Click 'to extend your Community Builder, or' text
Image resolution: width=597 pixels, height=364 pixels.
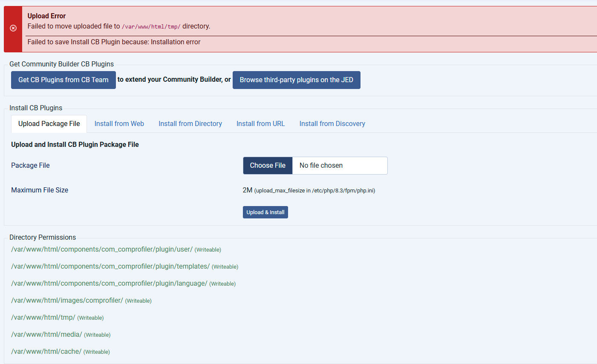tap(174, 80)
